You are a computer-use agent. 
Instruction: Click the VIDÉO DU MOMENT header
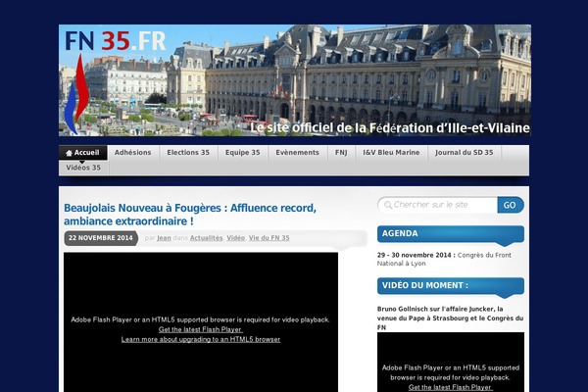(451, 285)
